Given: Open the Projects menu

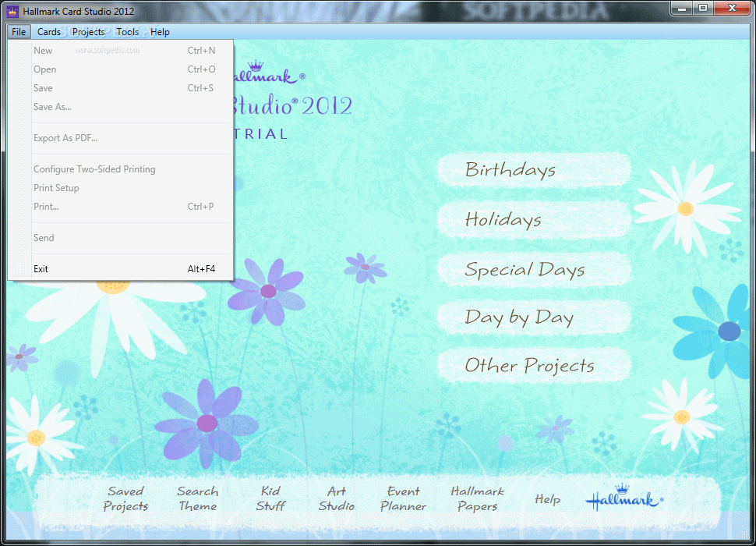Looking at the screenshot, I should (x=88, y=32).
